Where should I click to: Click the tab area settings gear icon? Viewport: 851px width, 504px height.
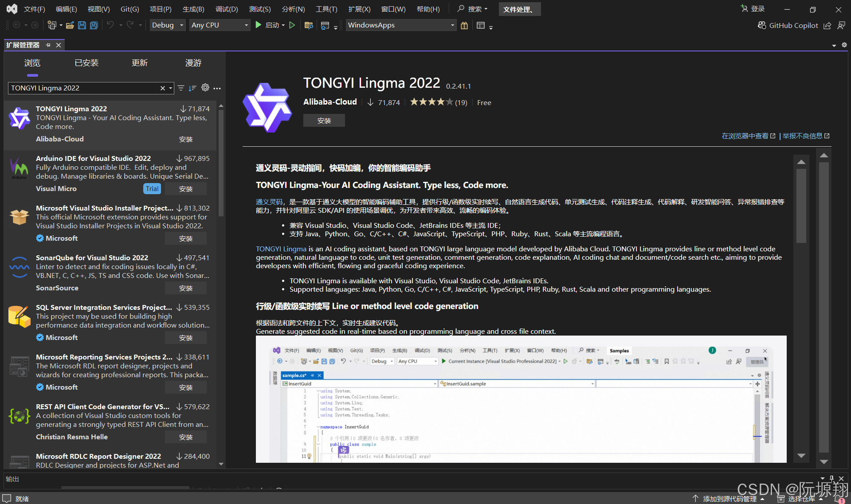(x=844, y=45)
